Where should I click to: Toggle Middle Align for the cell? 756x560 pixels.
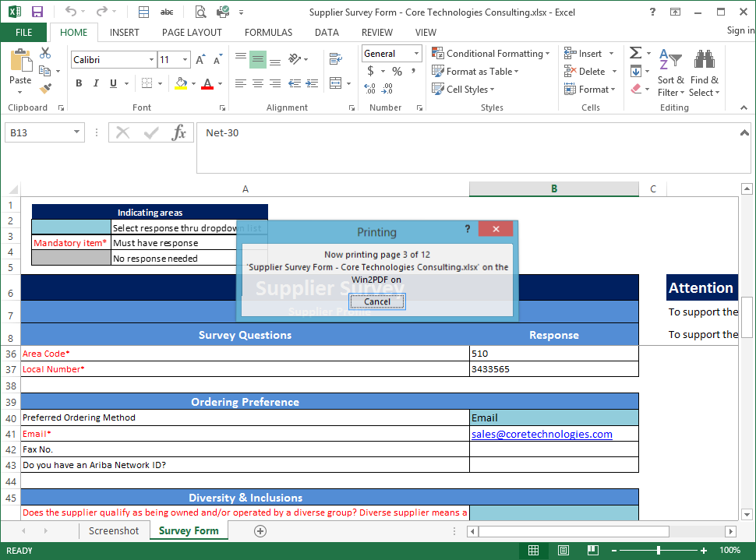[x=258, y=59]
